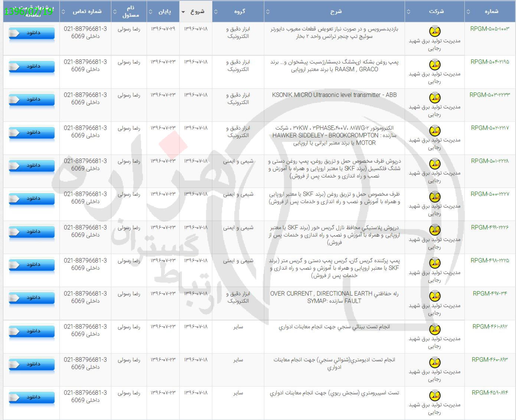Image resolution: width=516 pixels, height=420 pixels.
Task: Click رضا رسولی in row RPGM-500-2227
Action: tap(129, 194)
